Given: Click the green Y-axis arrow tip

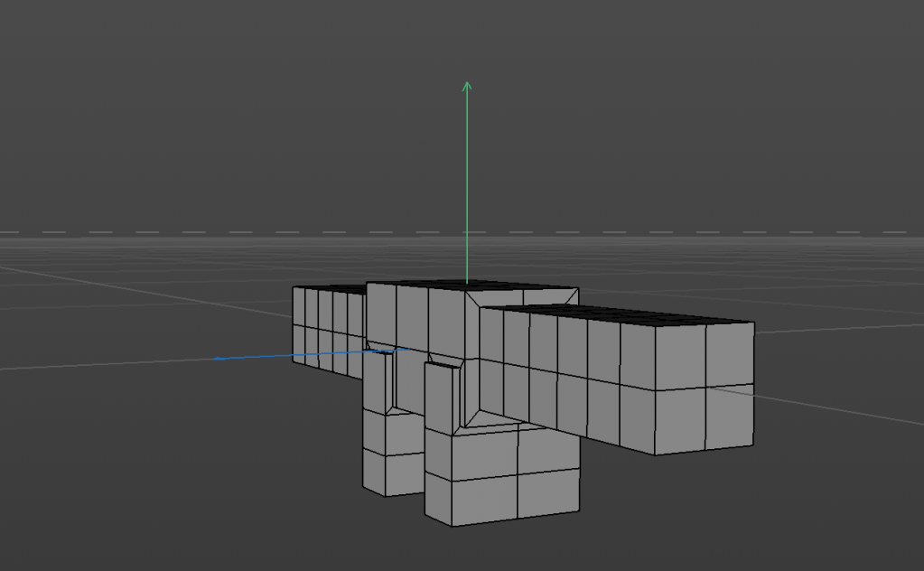Looking at the screenshot, I should point(467,85).
